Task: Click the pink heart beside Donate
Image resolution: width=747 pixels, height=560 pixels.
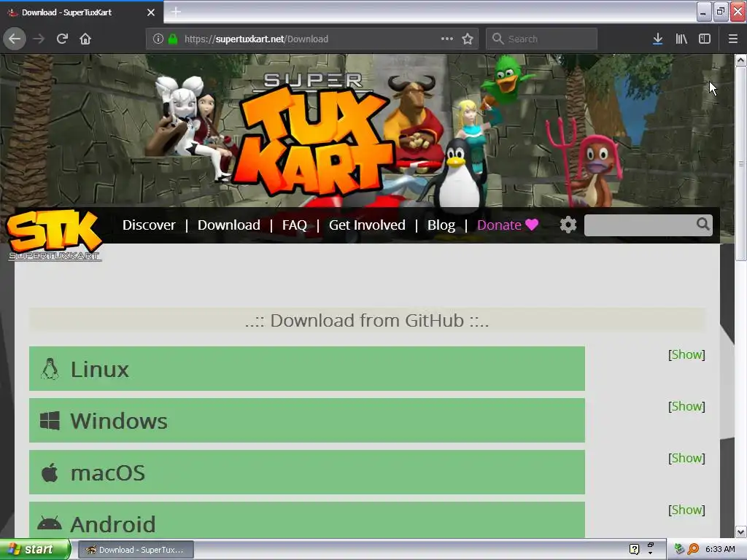Action: (532, 225)
